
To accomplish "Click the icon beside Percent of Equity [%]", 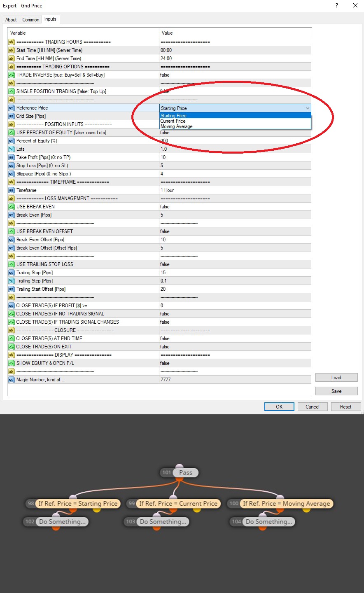I will (12, 141).
